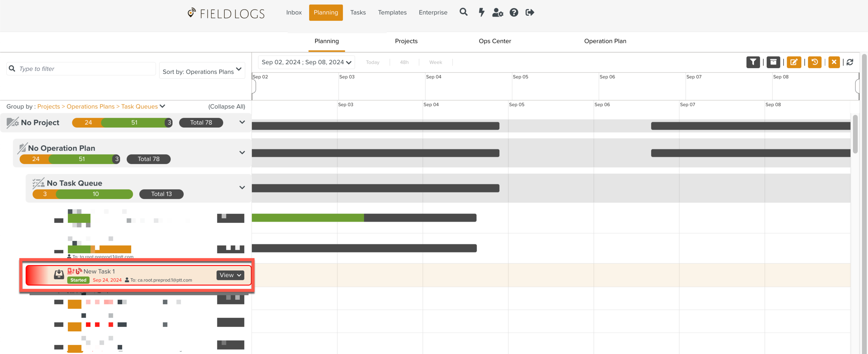Open the user settings icon

click(498, 12)
